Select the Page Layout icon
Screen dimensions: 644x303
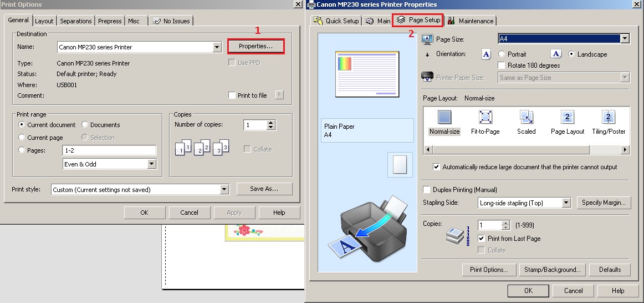click(567, 117)
